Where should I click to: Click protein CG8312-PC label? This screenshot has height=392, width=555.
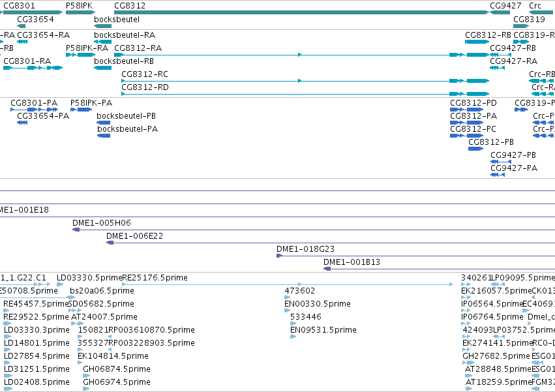(x=473, y=129)
